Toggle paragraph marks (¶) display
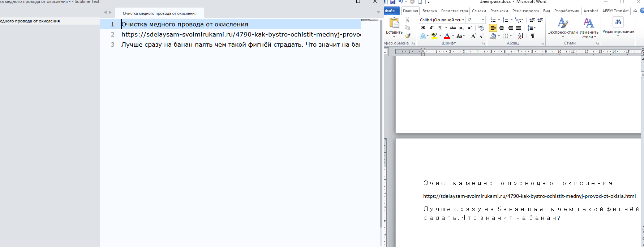The image size is (644, 247). pos(532,36)
